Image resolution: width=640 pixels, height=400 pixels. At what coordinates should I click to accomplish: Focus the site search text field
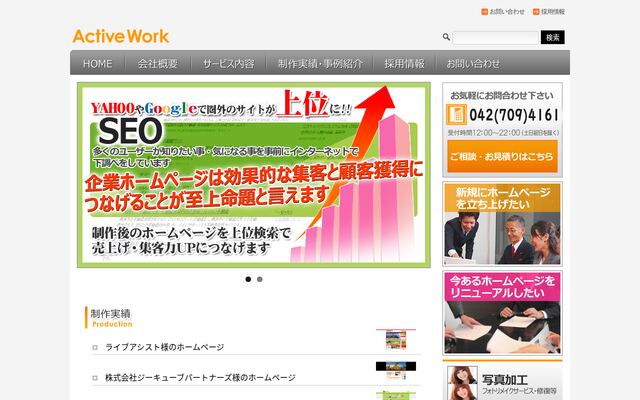(x=496, y=38)
